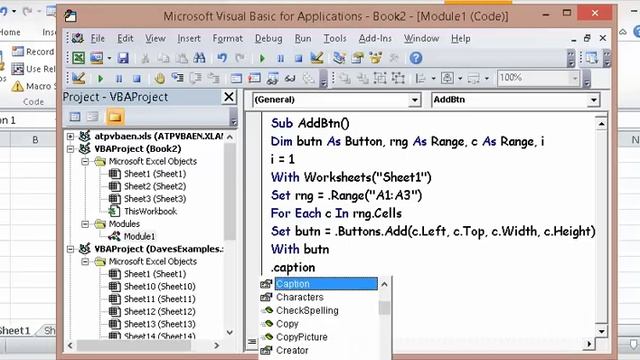Viewport: 640px width, 360px height.
Task: Save the workbook with the floppy disk icon
Action: coord(123,58)
